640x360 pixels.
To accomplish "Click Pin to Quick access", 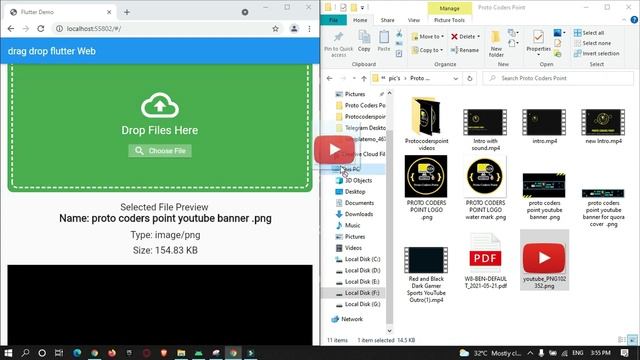I will click(338, 44).
